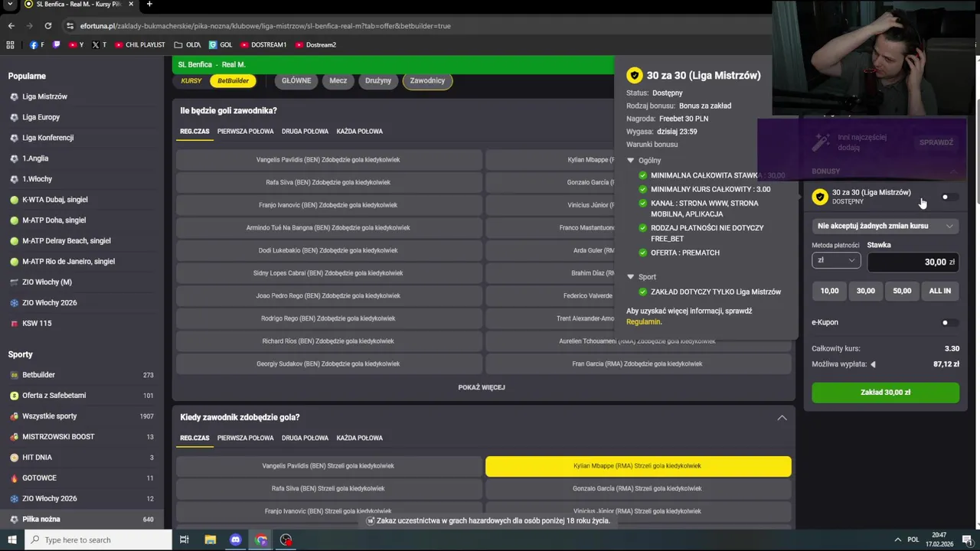The height and width of the screenshot is (551, 980).
Task: Select Rafa Silva Strzeli gola kiedykolwiek
Action: 328,488
